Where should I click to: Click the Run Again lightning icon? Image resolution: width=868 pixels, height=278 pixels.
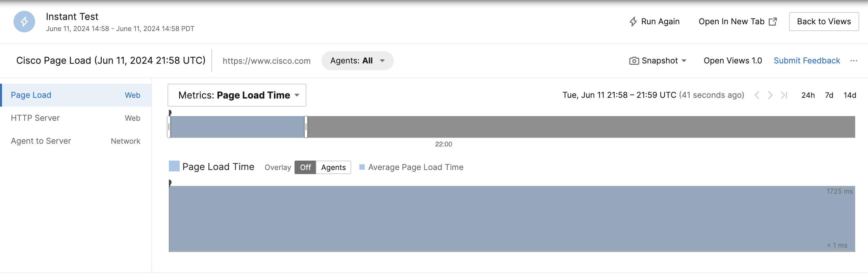pos(633,22)
